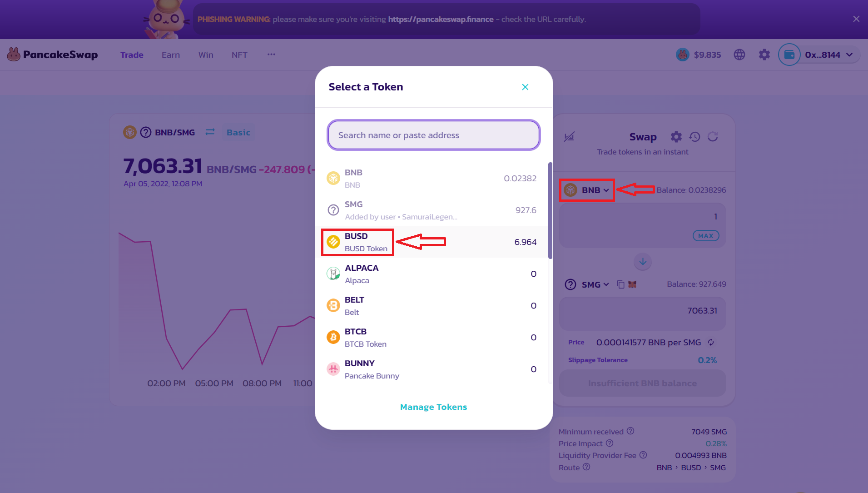Select the BUNNY token icon
Viewport: 868px width, 493px height.
pyautogui.click(x=333, y=369)
